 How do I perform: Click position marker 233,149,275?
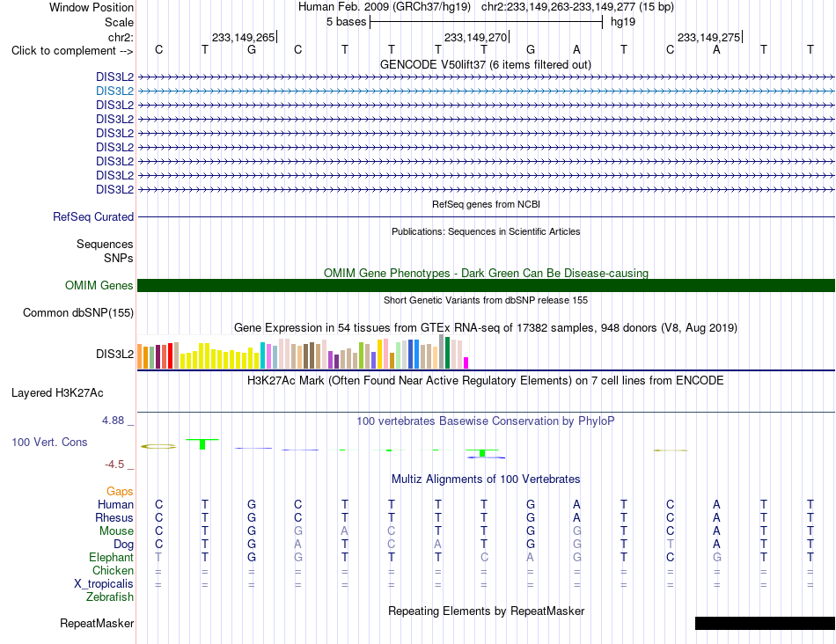[708, 37]
